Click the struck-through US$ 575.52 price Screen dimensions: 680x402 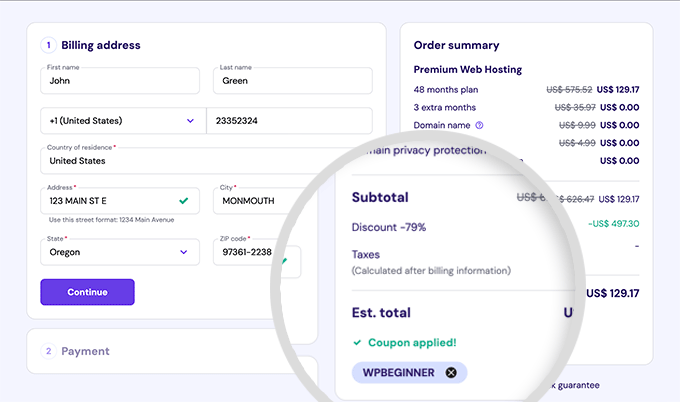click(569, 90)
